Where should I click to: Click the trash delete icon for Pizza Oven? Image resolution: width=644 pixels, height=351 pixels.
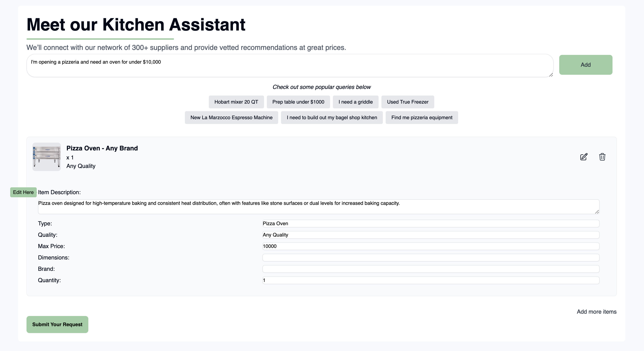pyautogui.click(x=602, y=157)
